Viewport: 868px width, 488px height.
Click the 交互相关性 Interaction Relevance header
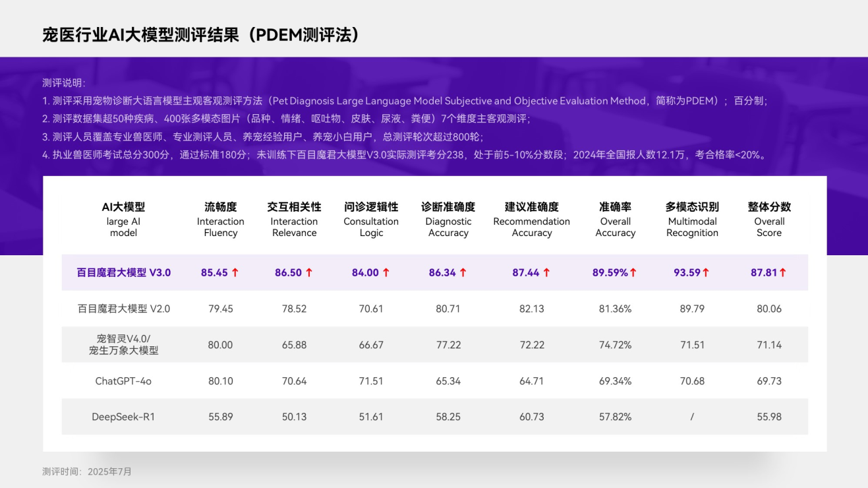click(x=294, y=220)
